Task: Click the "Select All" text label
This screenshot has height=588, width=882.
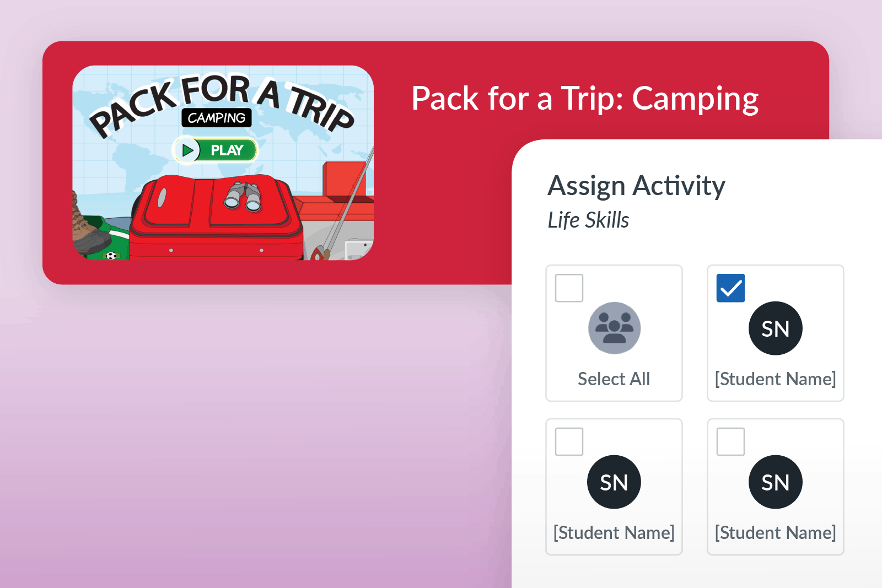Action: pyautogui.click(x=614, y=379)
